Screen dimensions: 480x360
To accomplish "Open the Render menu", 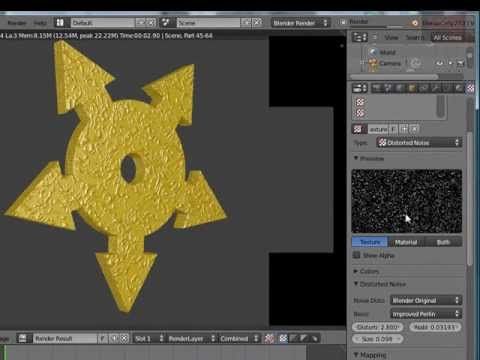I will 17,23.
